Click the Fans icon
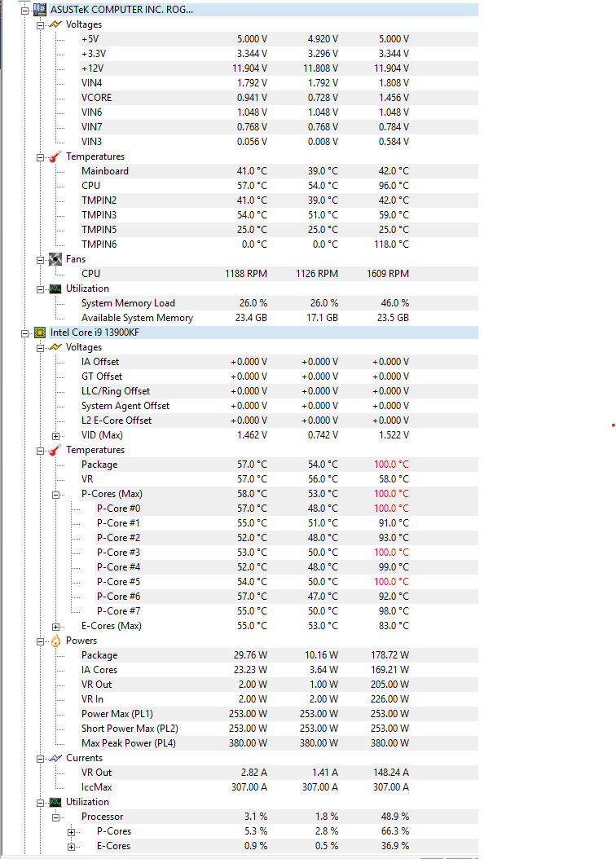The height and width of the screenshot is (859, 616). pyautogui.click(x=55, y=259)
